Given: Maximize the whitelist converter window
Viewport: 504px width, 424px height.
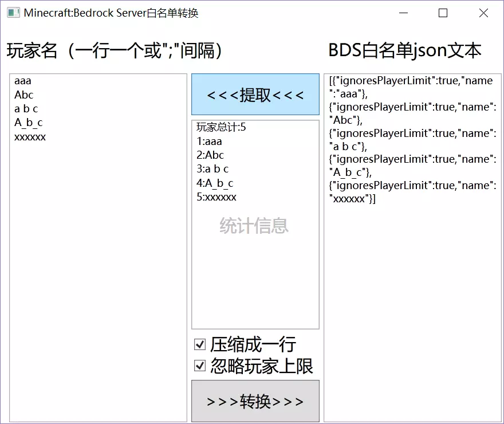Looking at the screenshot, I should coord(443,13).
